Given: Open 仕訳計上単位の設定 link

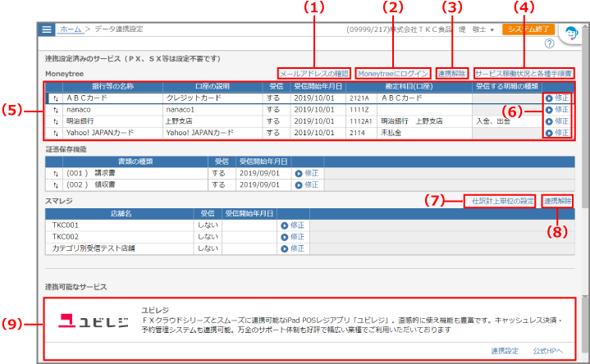Looking at the screenshot, I should tap(503, 201).
